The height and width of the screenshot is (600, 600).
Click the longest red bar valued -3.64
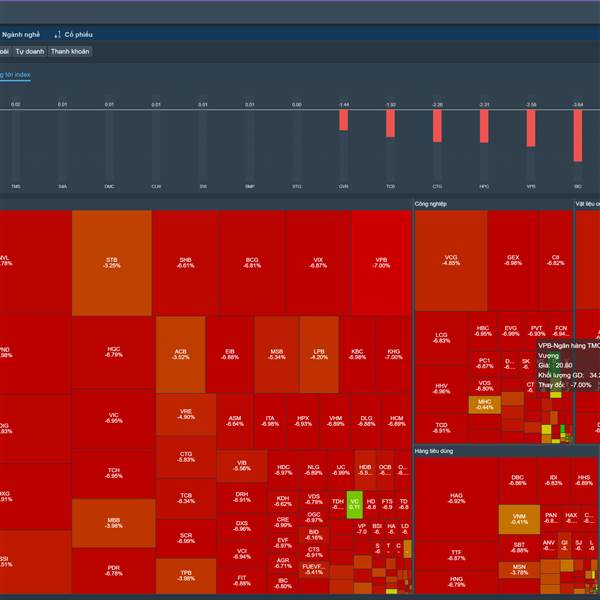point(578,135)
